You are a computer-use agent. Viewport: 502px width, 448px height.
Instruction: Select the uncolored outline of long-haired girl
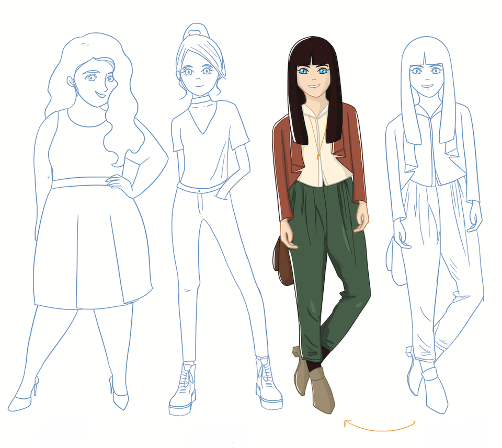[435, 224]
